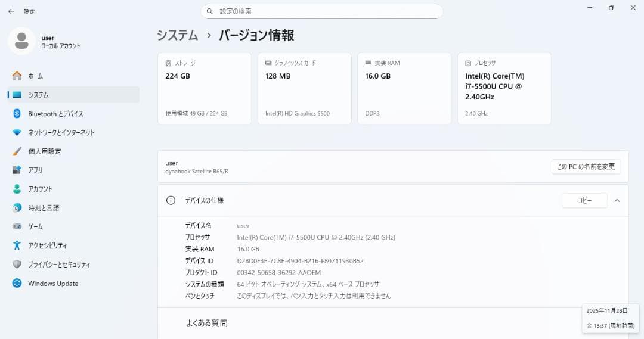Click the ホーム house icon in the sidebar
This screenshot has width=644, height=339.
click(17, 76)
